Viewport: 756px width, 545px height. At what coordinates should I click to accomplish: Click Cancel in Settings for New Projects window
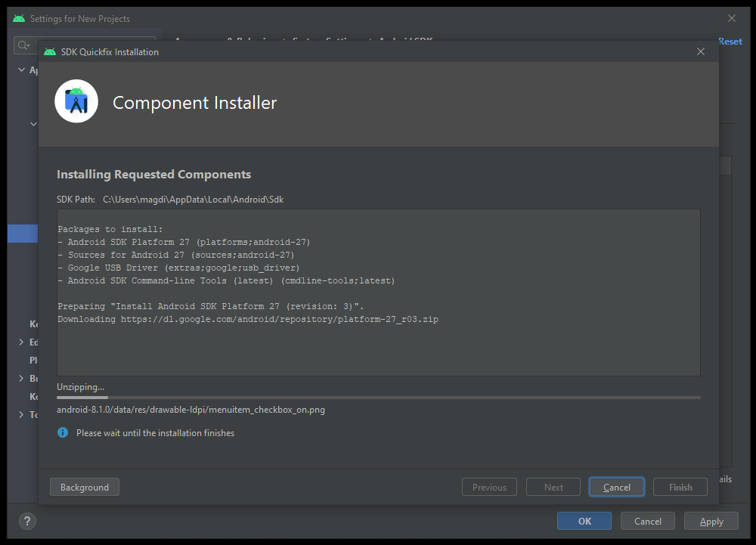tap(648, 521)
